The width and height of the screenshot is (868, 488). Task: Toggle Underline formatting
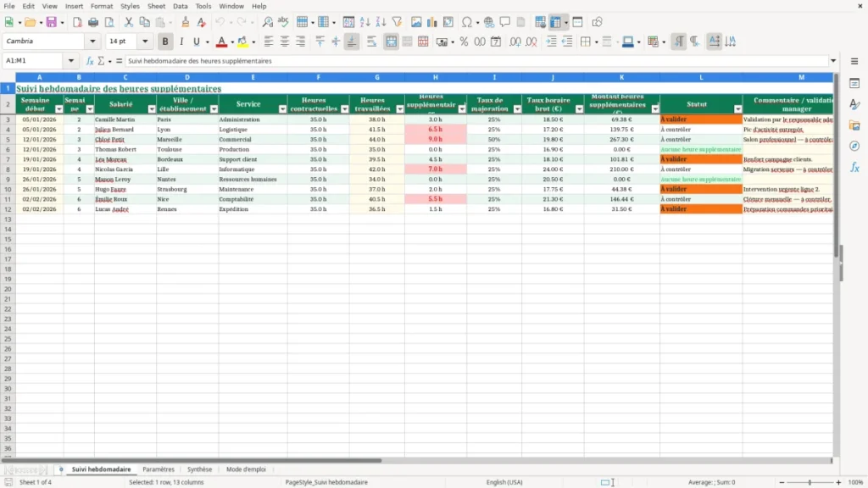(x=196, y=42)
